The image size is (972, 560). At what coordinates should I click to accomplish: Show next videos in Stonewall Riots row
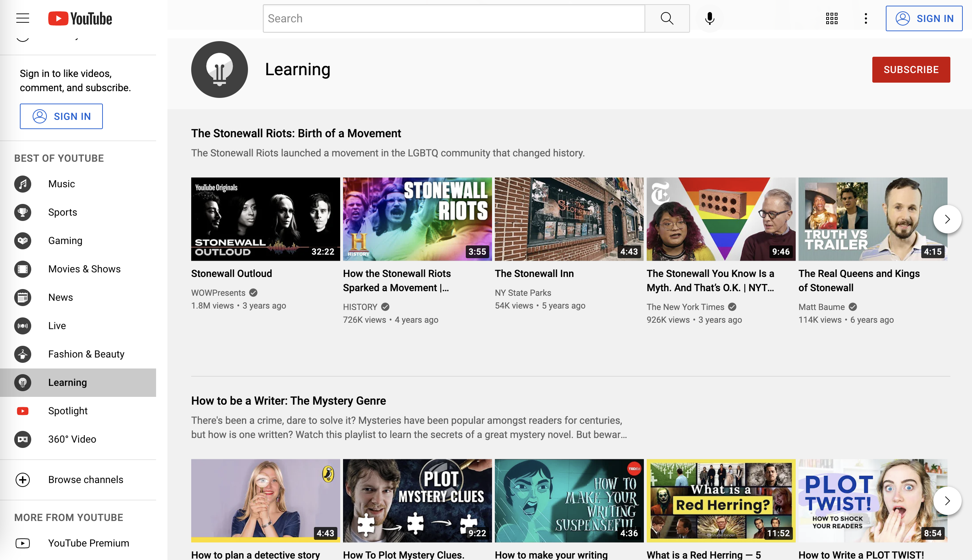(x=947, y=219)
